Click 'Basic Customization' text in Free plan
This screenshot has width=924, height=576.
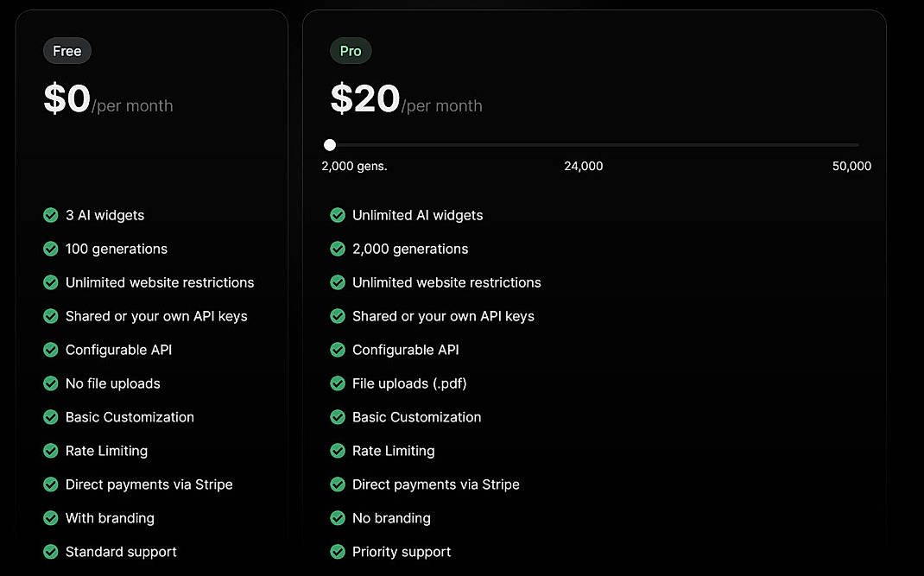pyautogui.click(x=130, y=417)
